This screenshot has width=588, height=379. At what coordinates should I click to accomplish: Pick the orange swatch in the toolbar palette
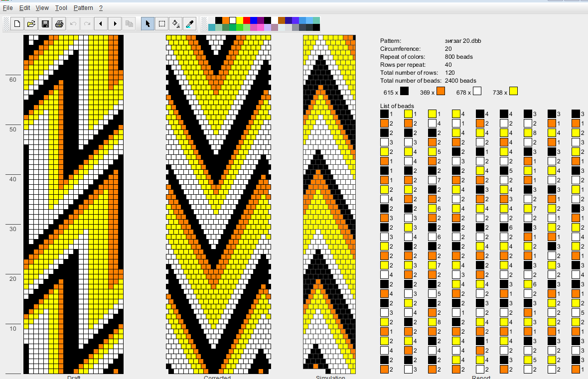pos(225,20)
